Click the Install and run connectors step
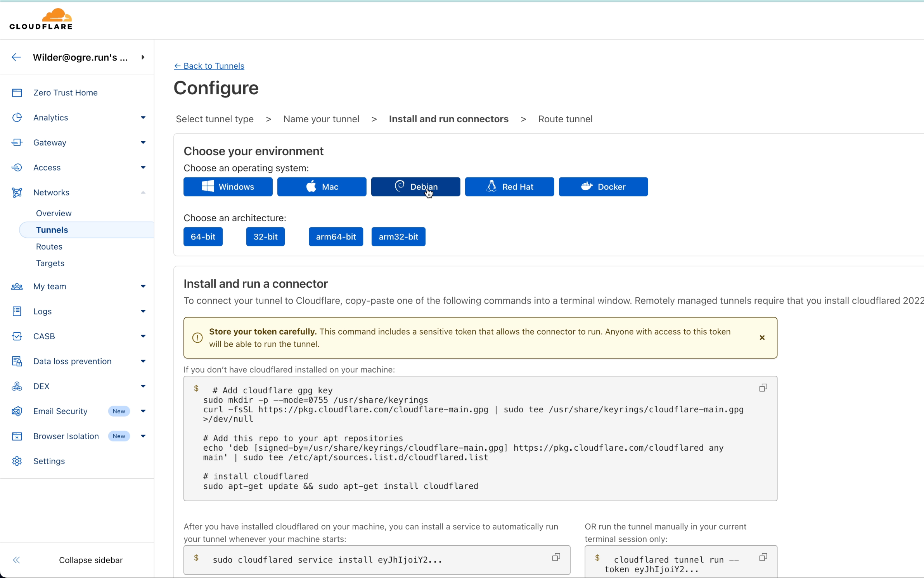Image resolution: width=924 pixels, height=578 pixels. pos(448,119)
